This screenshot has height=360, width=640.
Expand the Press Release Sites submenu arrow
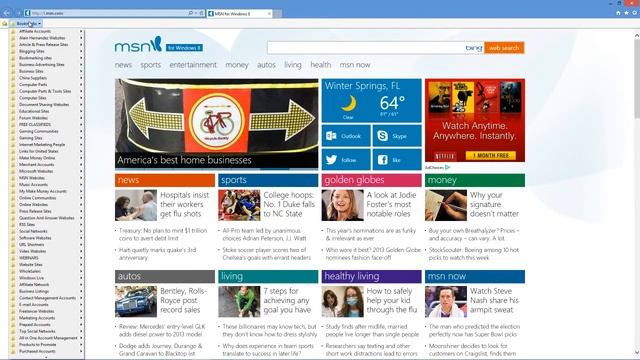click(81, 211)
